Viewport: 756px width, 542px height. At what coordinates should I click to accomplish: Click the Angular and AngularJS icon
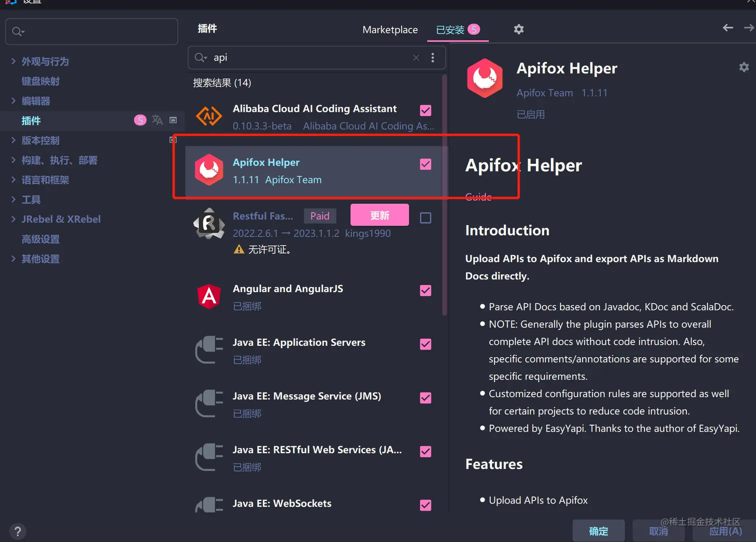coord(209,296)
